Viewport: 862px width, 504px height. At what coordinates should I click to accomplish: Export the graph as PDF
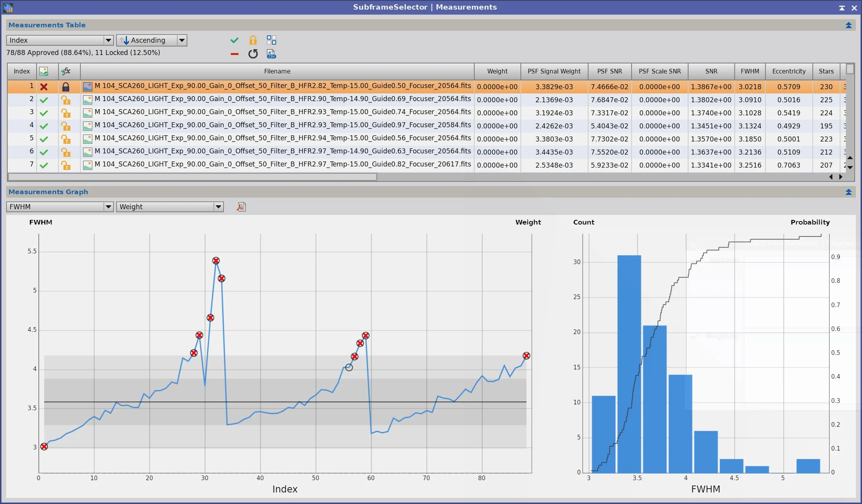tap(241, 207)
